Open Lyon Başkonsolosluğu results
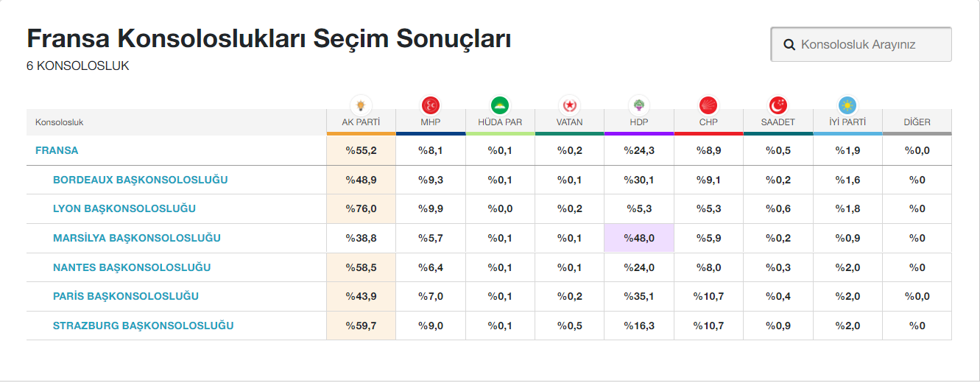Screen dimensions: 980x383 pyautogui.click(x=124, y=208)
